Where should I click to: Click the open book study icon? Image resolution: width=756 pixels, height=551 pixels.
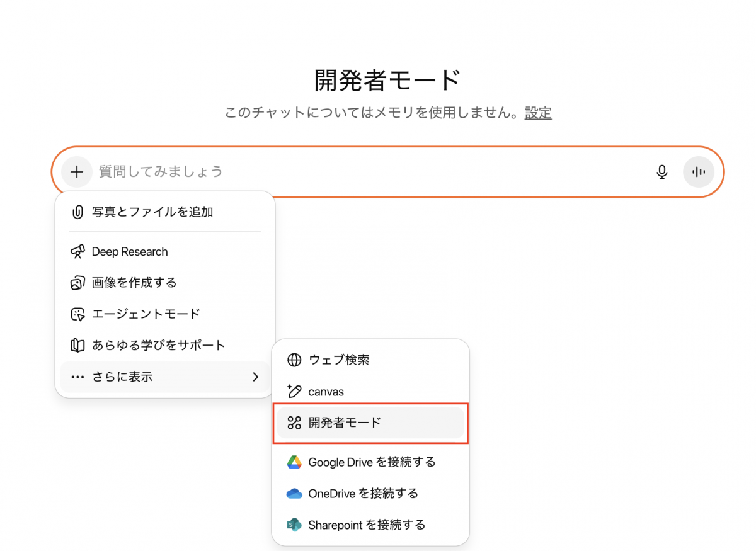[x=77, y=345]
